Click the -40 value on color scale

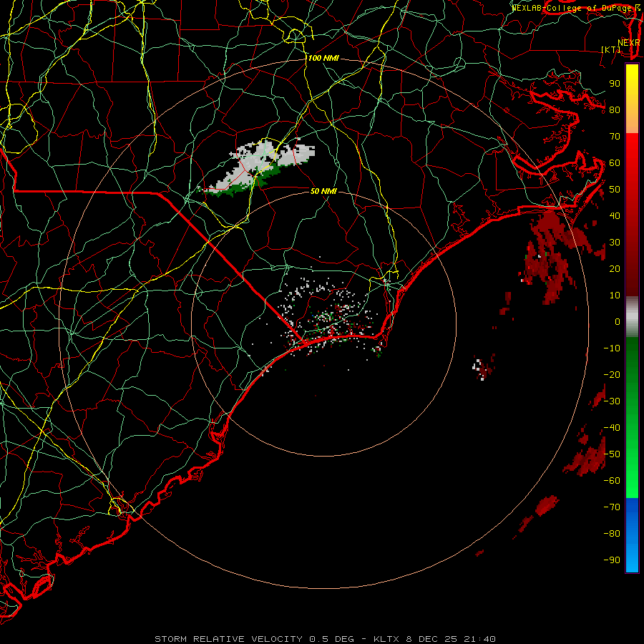tap(612, 428)
